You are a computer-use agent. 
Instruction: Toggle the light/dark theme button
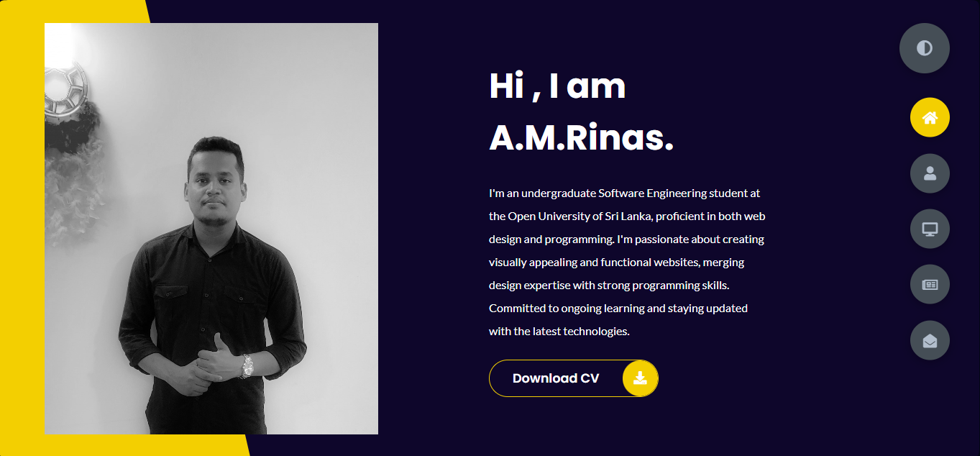924,48
